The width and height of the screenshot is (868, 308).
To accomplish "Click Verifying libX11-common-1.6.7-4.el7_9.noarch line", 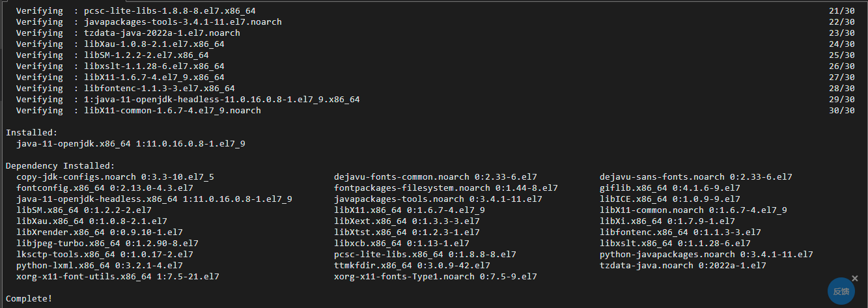I will [139, 110].
